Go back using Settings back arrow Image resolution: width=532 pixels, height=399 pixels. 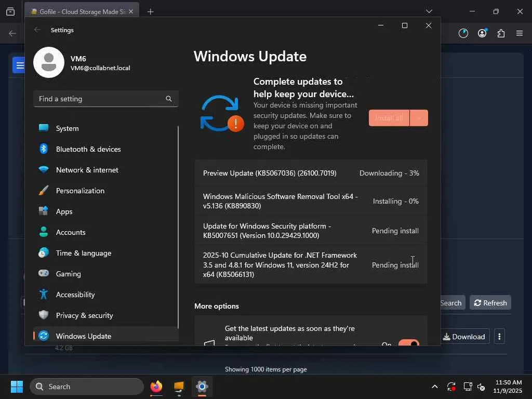[37, 30]
